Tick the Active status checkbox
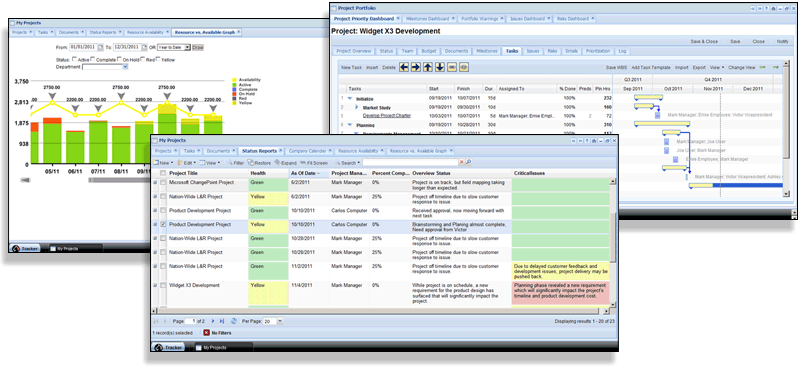 pyautogui.click(x=74, y=59)
